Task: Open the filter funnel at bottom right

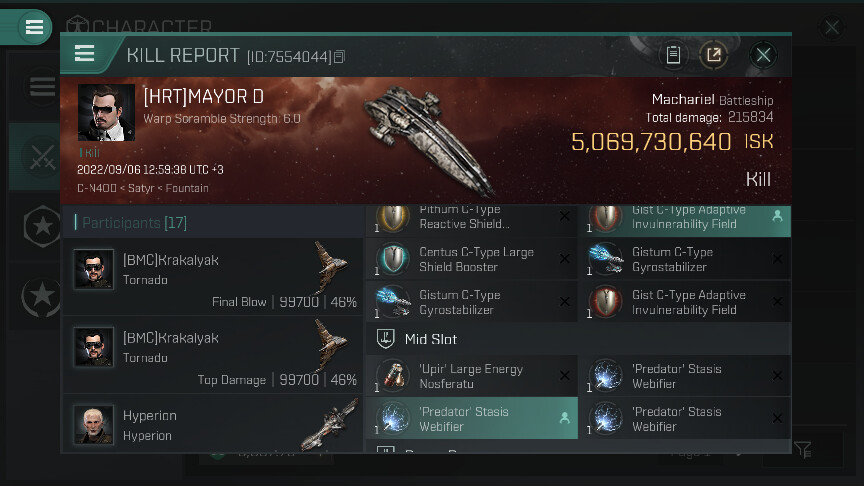Action: point(803,450)
